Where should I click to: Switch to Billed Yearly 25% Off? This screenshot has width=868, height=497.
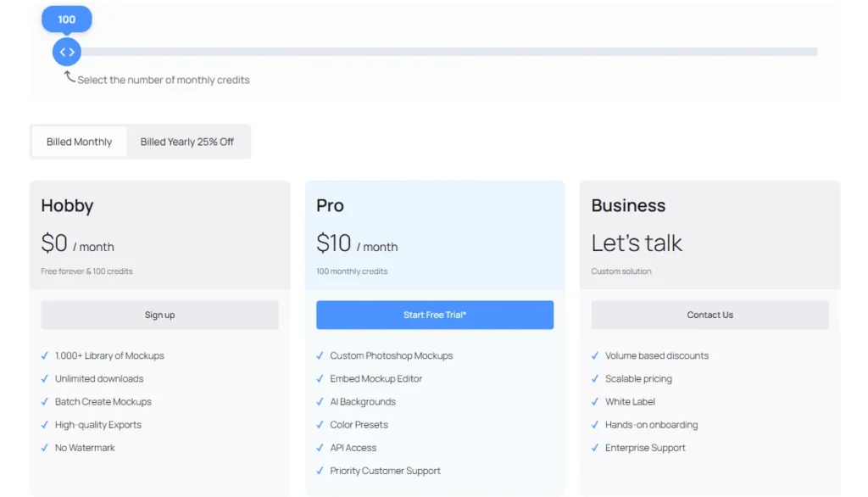tap(187, 142)
